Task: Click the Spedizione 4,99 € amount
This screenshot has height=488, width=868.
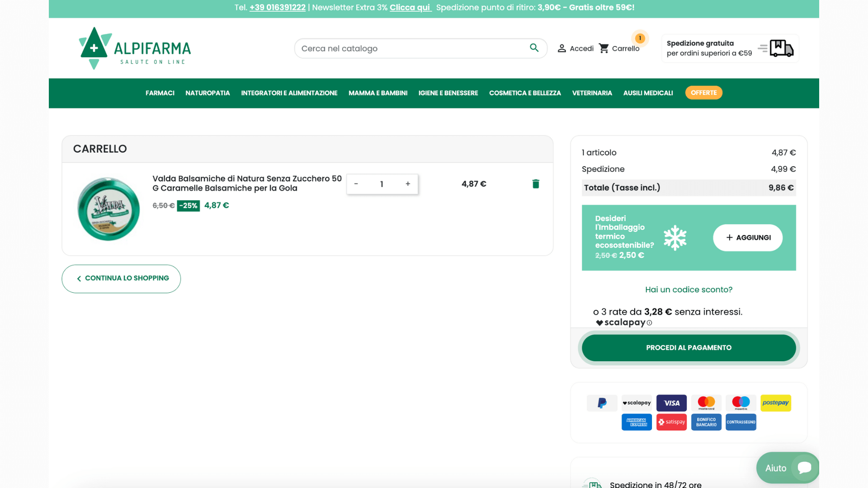Action: coord(783,169)
